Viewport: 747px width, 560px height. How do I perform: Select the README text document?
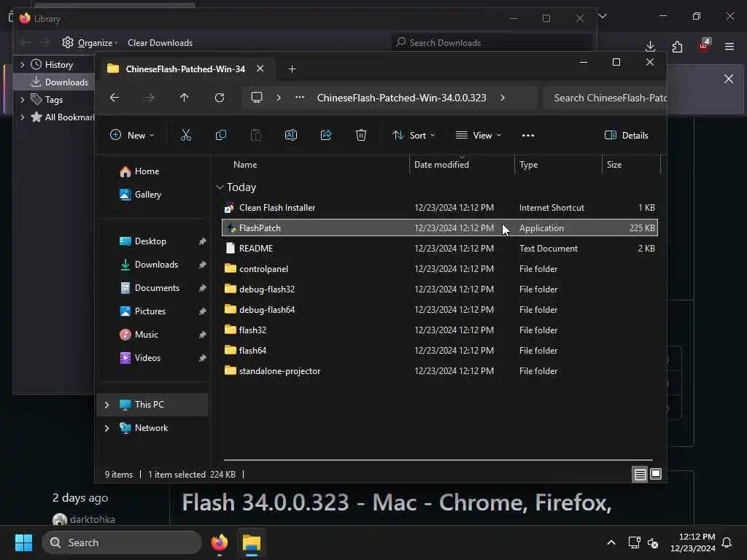440,249
